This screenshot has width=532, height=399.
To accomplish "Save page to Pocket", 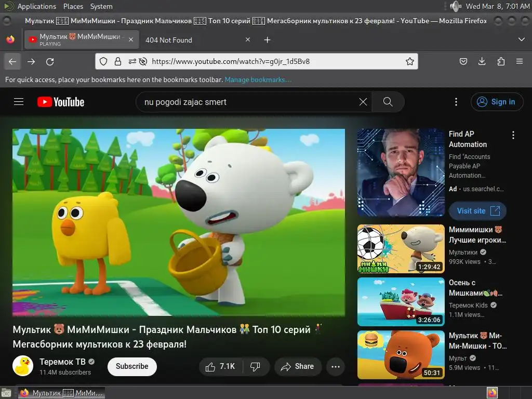I will pyautogui.click(x=463, y=61).
